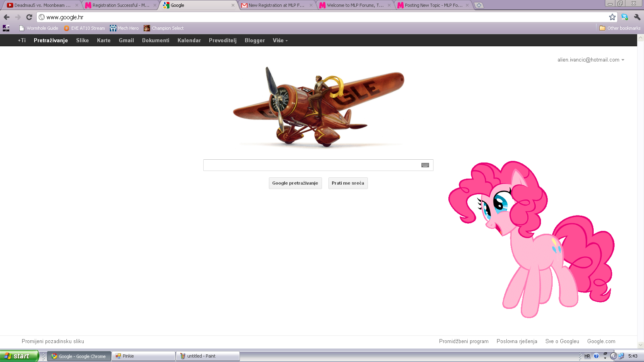The image size is (644, 362).
Task: Open the Other bookmarks folder
Action: pos(620,28)
